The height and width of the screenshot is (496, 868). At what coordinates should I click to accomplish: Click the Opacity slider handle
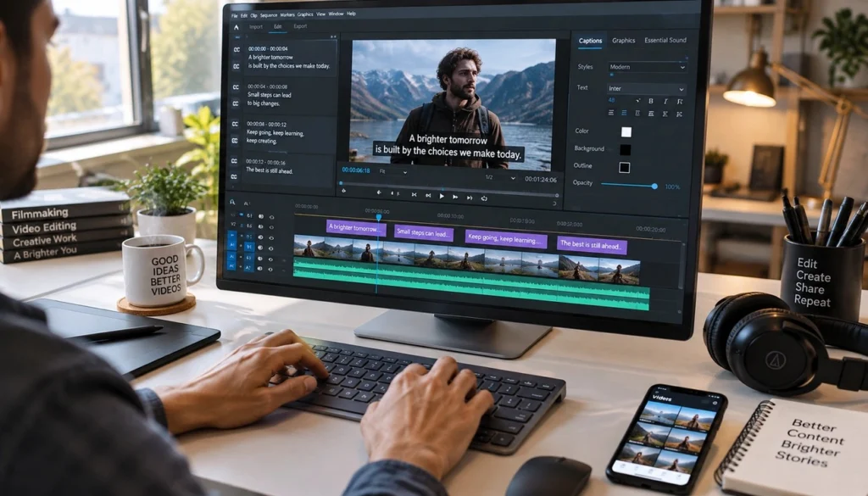click(654, 187)
